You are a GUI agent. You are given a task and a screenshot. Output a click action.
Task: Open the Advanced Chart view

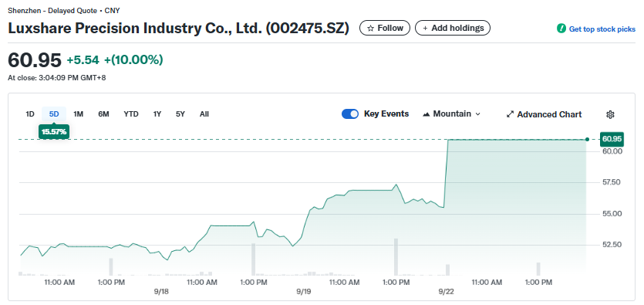[544, 114]
